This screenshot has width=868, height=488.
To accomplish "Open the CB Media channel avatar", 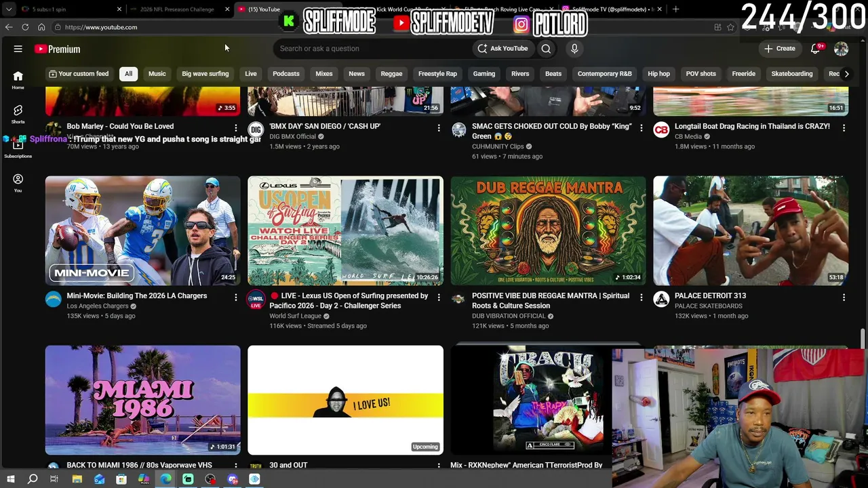I will [x=661, y=129].
